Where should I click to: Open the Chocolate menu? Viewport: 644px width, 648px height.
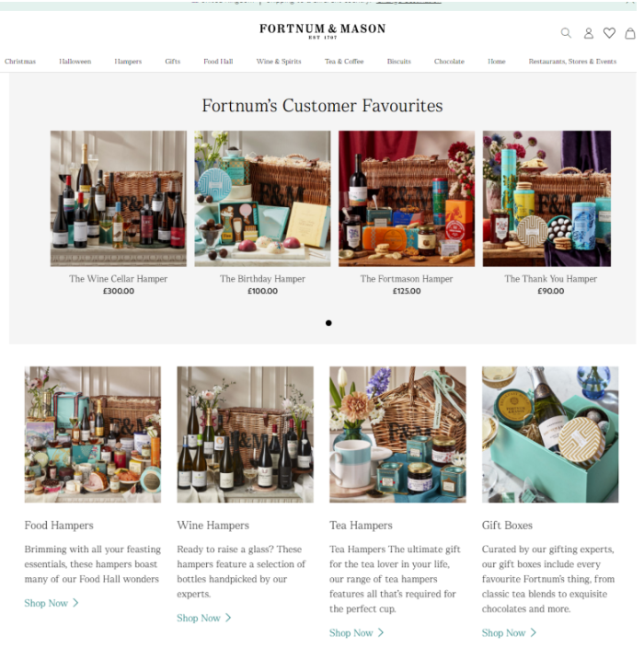pyautogui.click(x=449, y=61)
